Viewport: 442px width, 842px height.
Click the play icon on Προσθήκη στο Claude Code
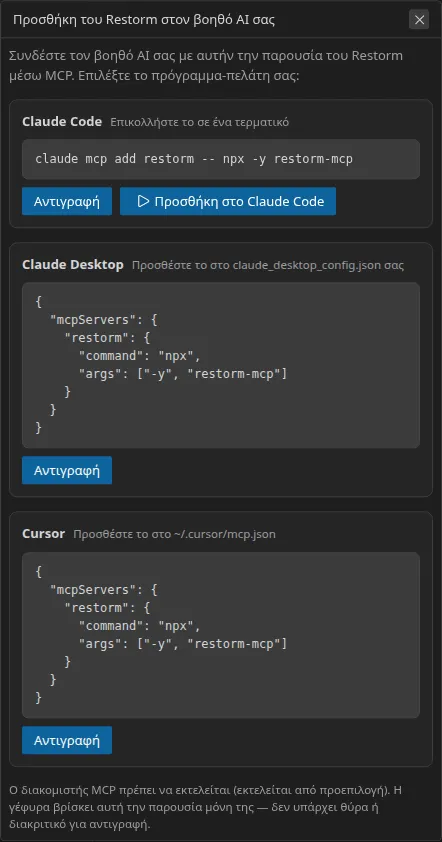click(143, 201)
